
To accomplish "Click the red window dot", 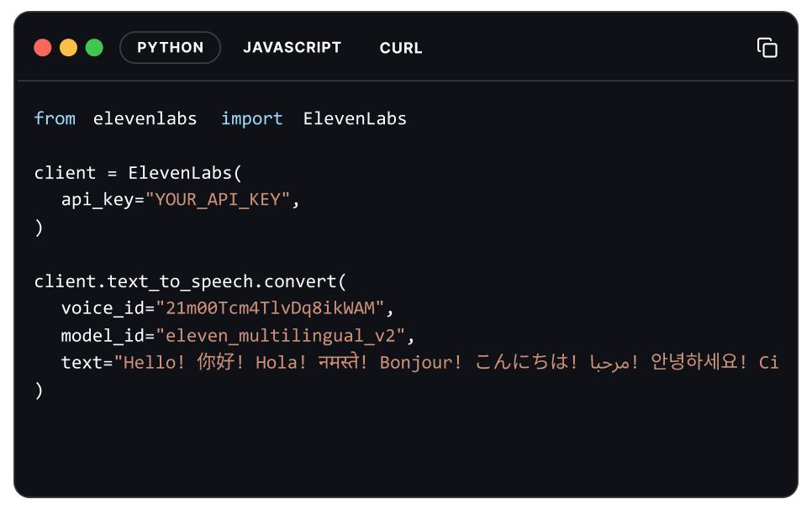I will [43, 48].
